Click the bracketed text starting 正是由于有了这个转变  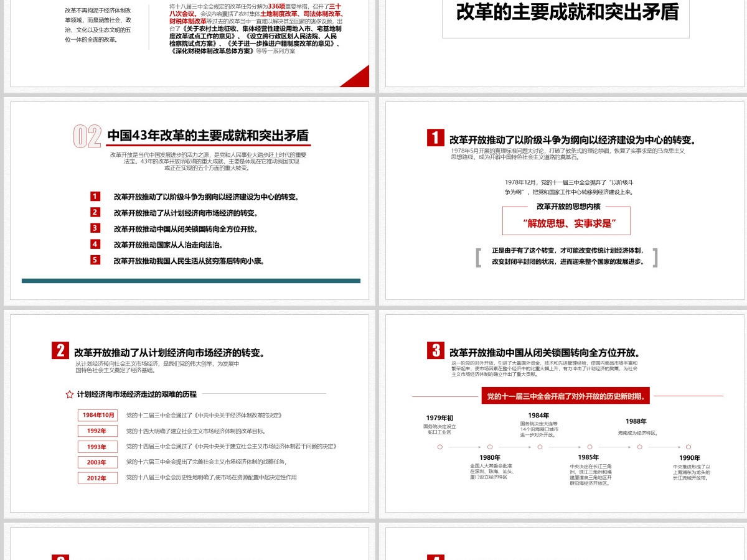pyautogui.click(x=568, y=256)
